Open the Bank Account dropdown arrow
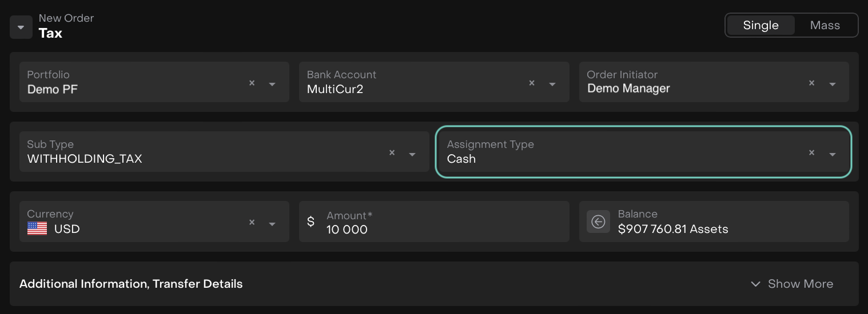The width and height of the screenshot is (868, 314). [552, 84]
